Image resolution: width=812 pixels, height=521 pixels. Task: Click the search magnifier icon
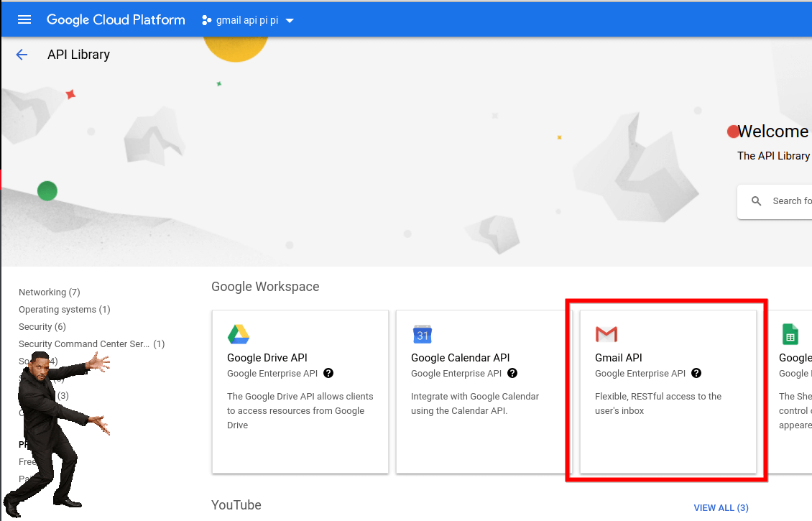click(x=756, y=201)
